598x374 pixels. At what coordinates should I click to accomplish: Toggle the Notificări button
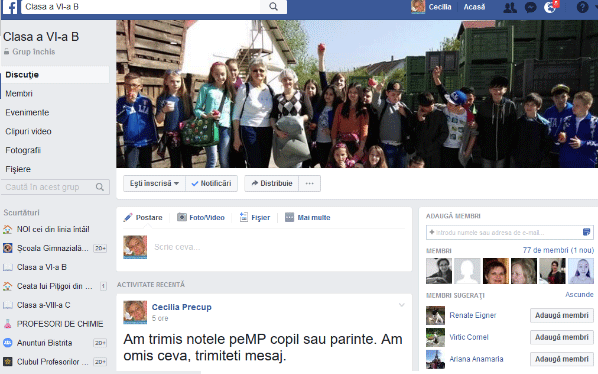point(211,183)
